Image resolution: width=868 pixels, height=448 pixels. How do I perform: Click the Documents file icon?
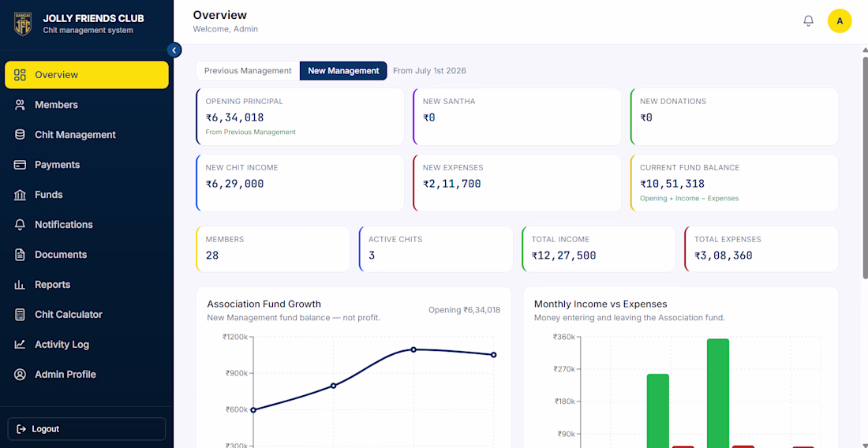(20, 255)
